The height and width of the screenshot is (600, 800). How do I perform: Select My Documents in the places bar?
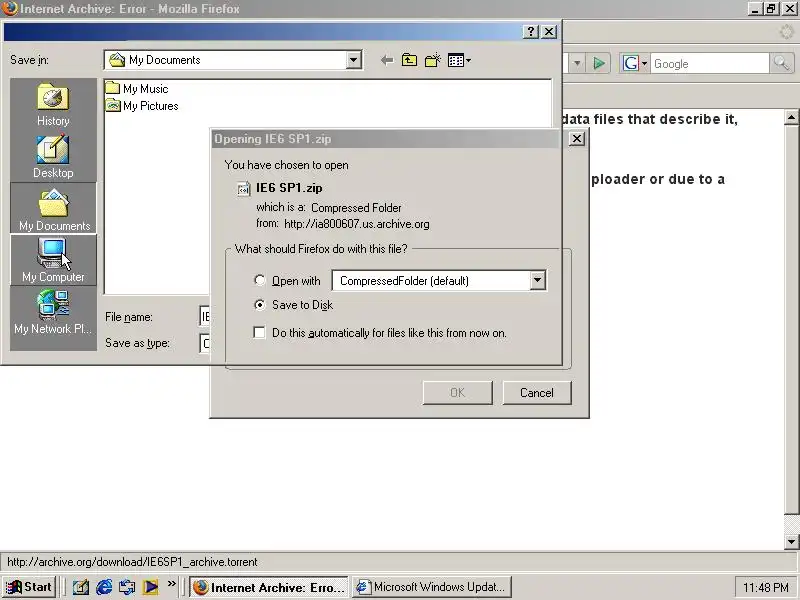(x=53, y=209)
